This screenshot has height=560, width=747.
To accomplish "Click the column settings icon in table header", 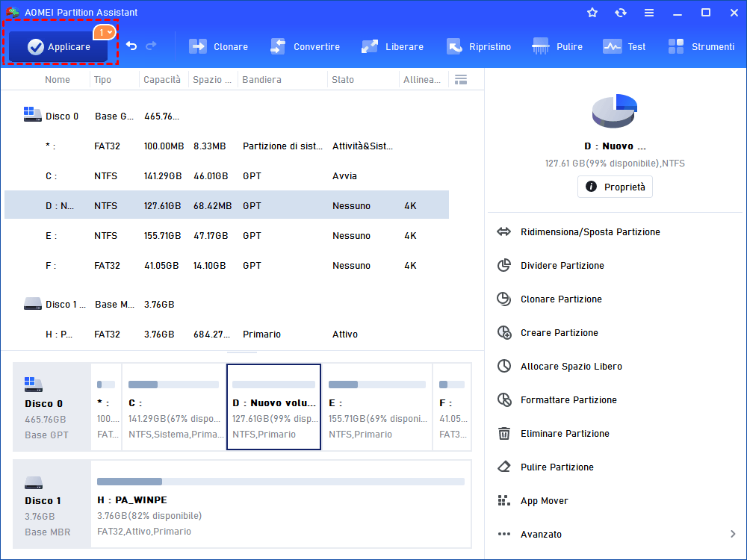I will click(461, 79).
